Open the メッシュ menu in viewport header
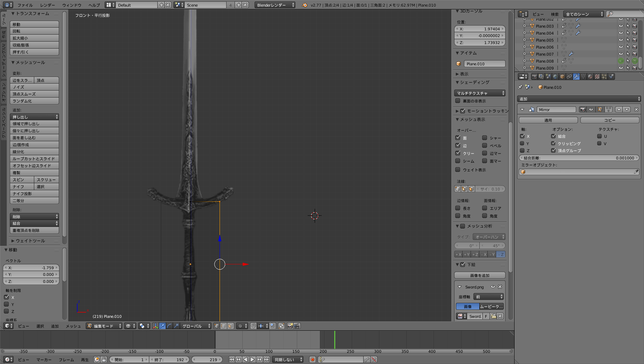644x364 pixels. (73, 326)
